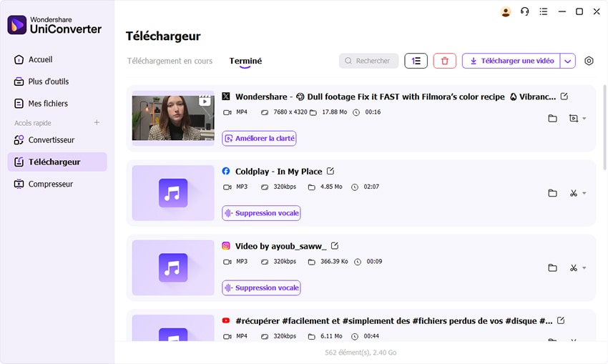
Task: Click the YouTube source icon on #récupérer item
Action: [x=225, y=320]
